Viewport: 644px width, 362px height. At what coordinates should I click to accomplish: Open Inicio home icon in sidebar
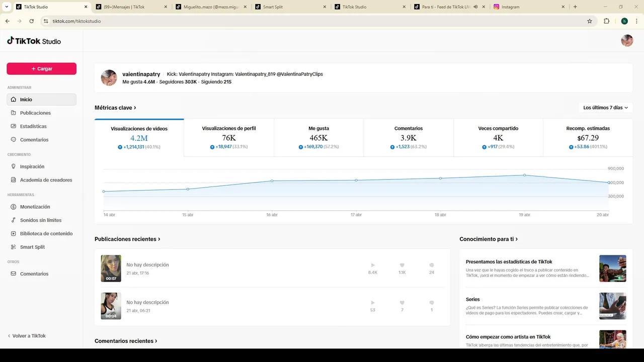(x=14, y=100)
